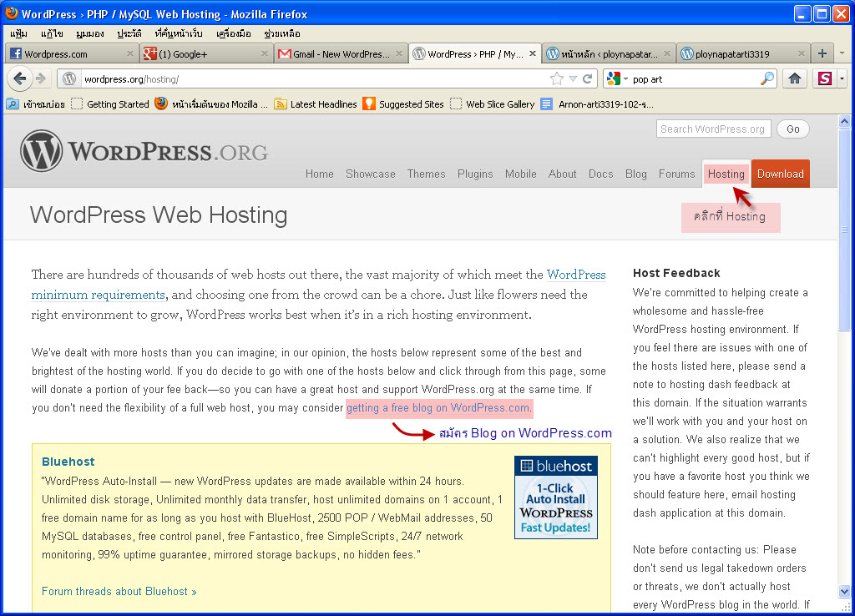Screen dimensions: 855x616
Task: Open the list-all-tabs dropdown arrow
Action: (x=842, y=53)
